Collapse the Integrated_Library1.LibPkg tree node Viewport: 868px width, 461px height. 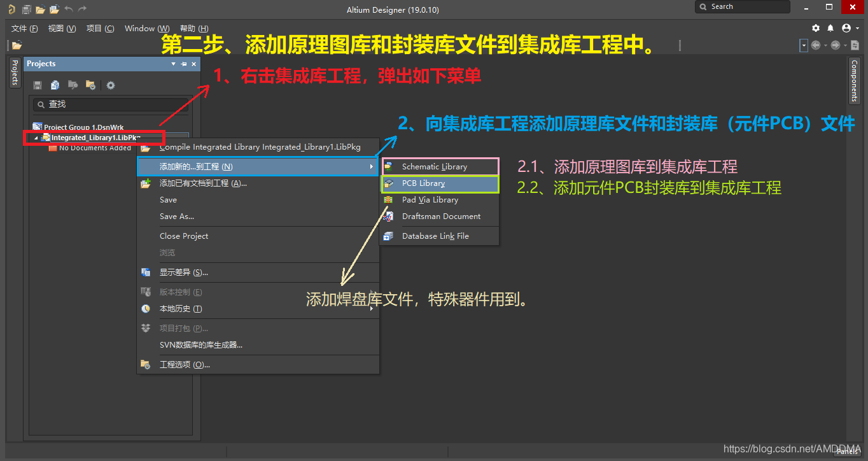click(x=36, y=138)
